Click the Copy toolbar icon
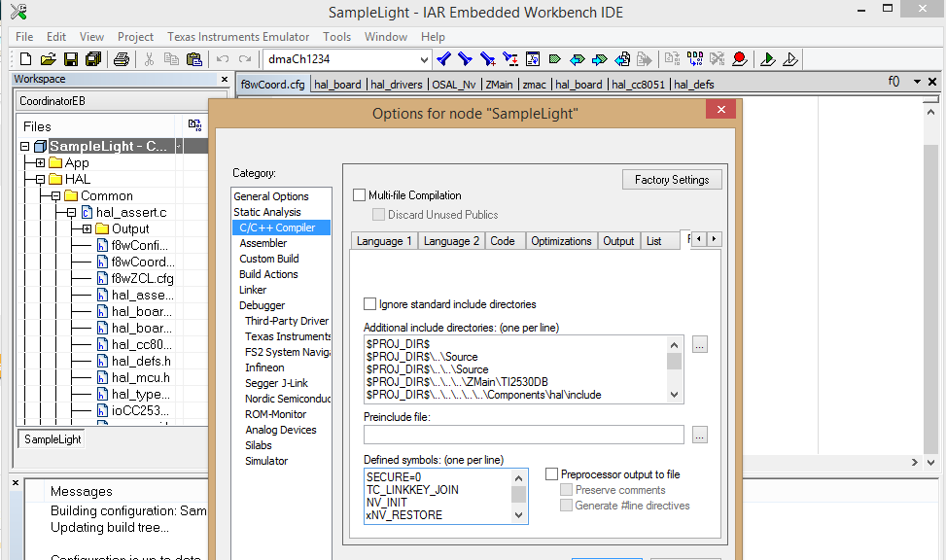 [171, 59]
